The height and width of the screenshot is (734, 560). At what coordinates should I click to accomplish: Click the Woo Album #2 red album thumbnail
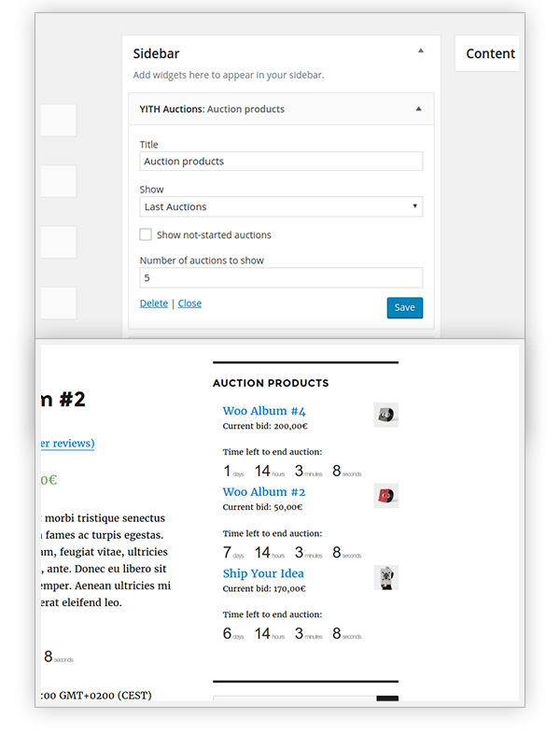click(x=386, y=496)
